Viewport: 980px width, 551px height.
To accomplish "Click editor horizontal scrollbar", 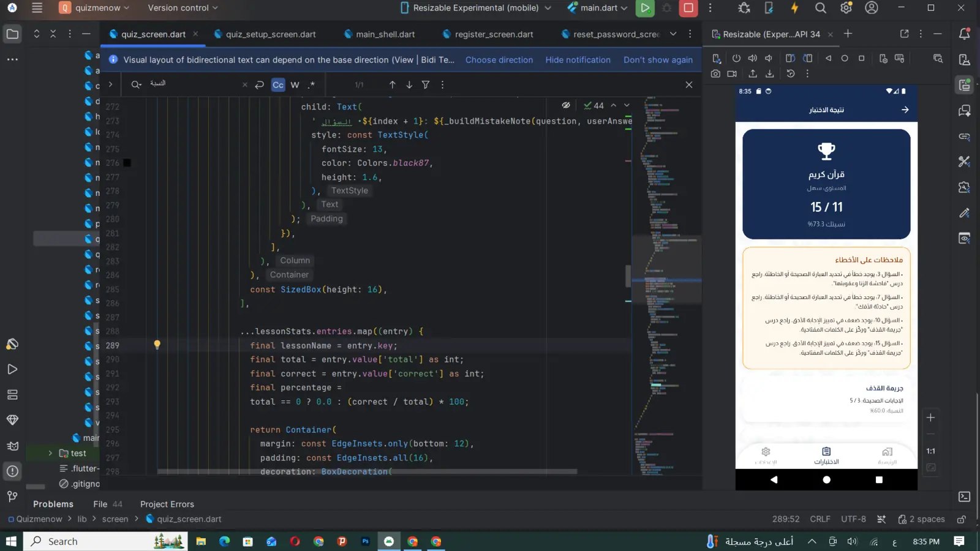I will click(x=366, y=471).
